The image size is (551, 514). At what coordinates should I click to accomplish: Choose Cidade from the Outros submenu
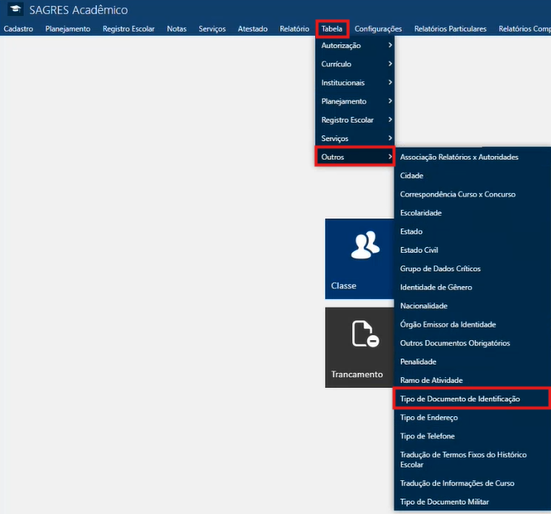(x=411, y=176)
